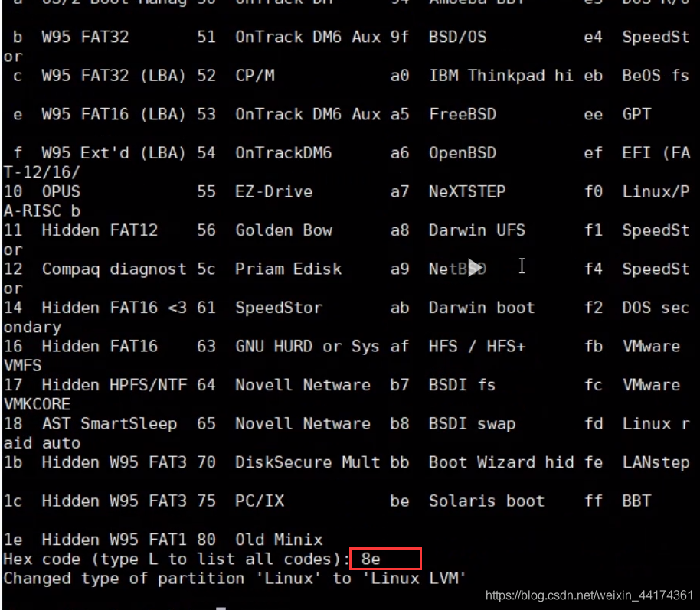
Task: Select the 'NeXTSTEP' partition type
Action: 467,192
